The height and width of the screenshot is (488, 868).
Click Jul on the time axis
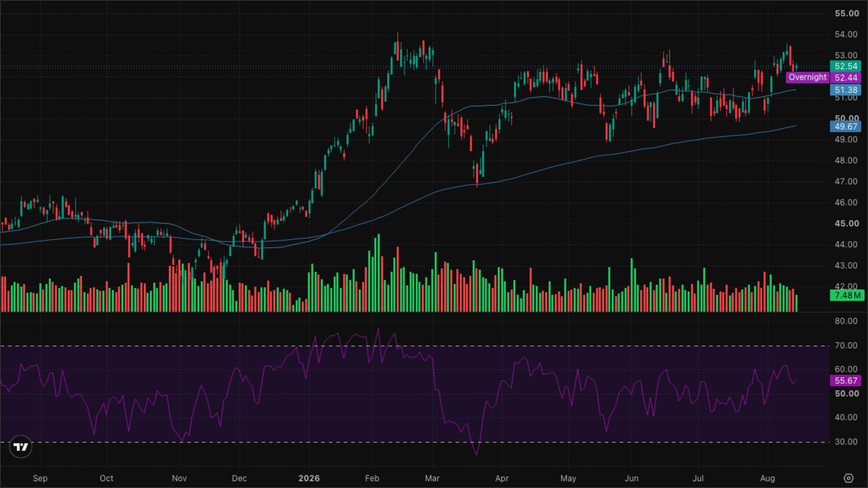pyautogui.click(x=698, y=478)
